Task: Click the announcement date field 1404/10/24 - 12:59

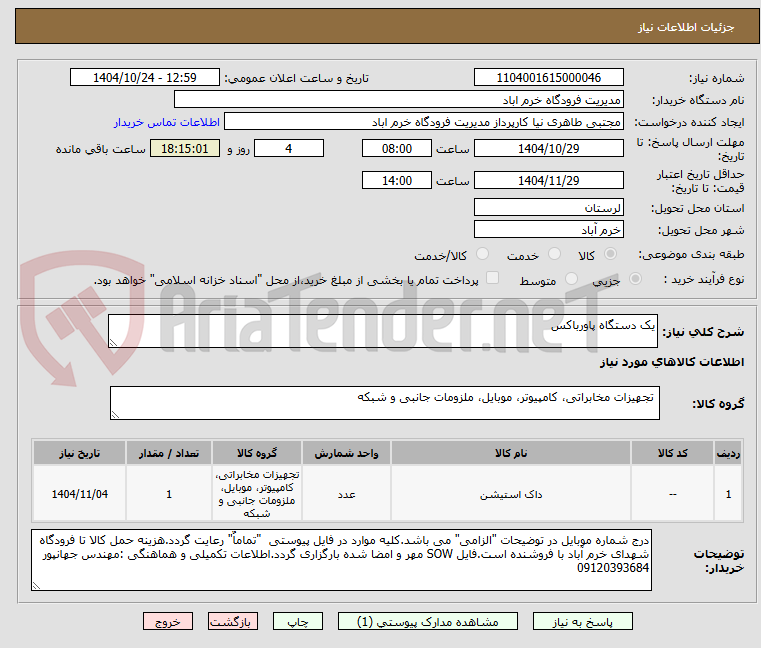Action: [145, 78]
